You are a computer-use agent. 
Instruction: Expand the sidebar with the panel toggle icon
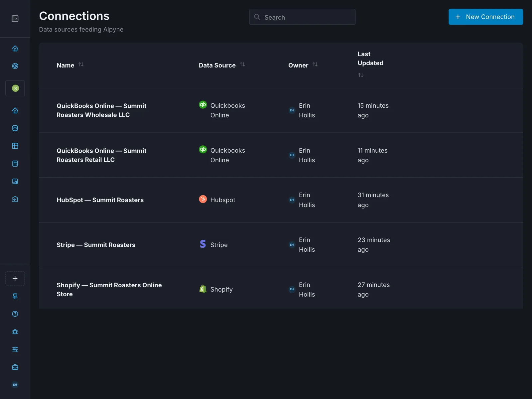pos(15,19)
